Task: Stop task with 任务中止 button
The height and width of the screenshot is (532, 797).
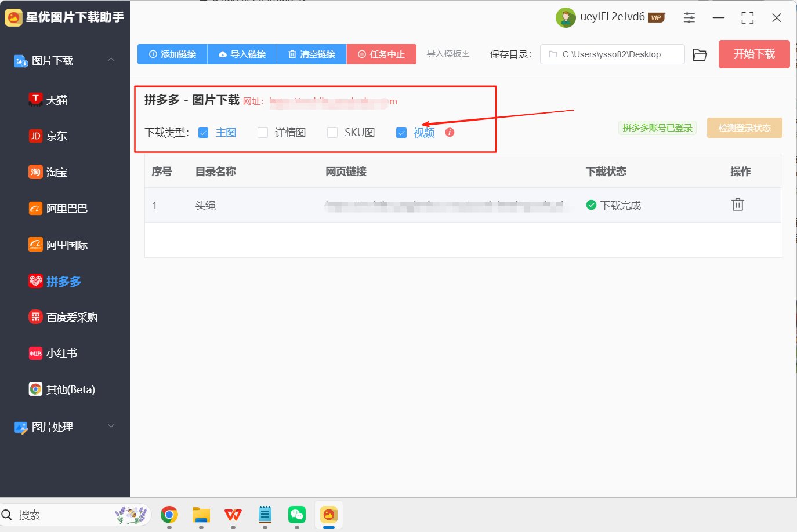Action: pyautogui.click(x=381, y=54)
